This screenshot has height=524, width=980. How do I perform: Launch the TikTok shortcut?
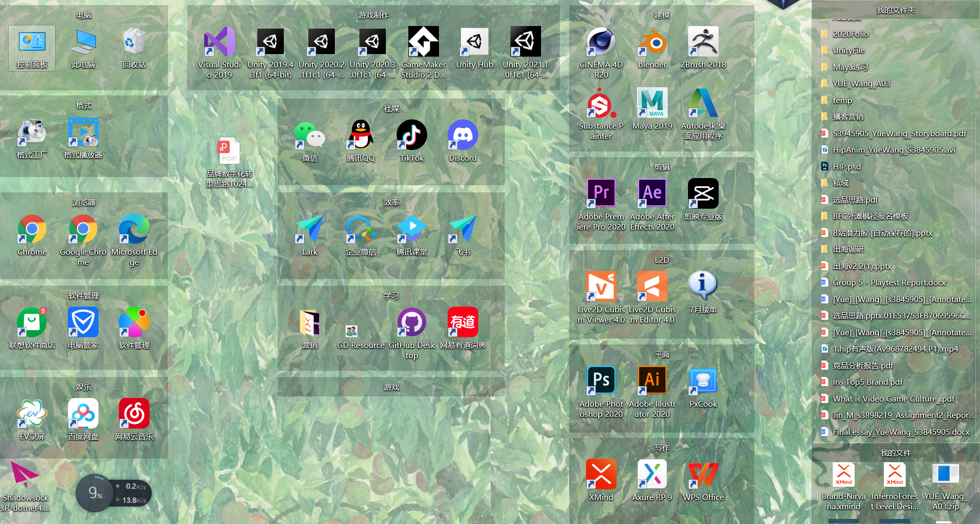pos(411,135)
